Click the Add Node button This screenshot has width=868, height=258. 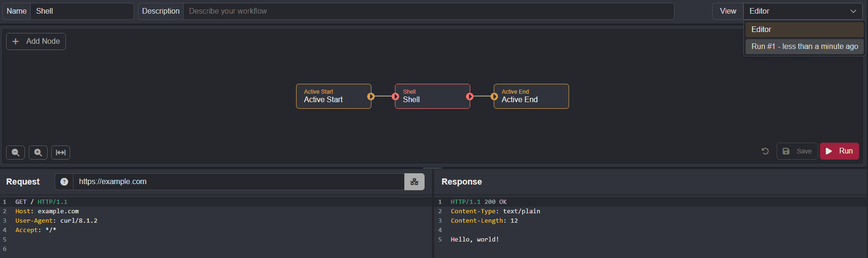(36, 41)
